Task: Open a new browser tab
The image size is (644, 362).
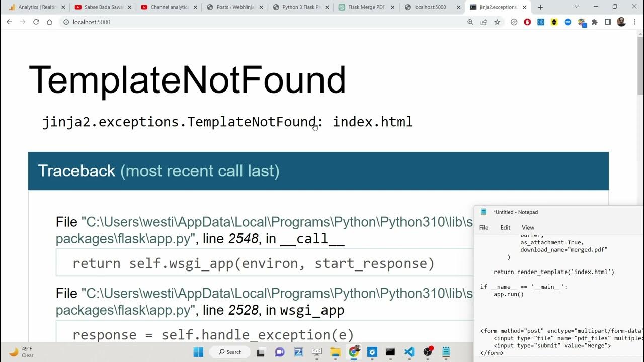Action: point(540,7)
